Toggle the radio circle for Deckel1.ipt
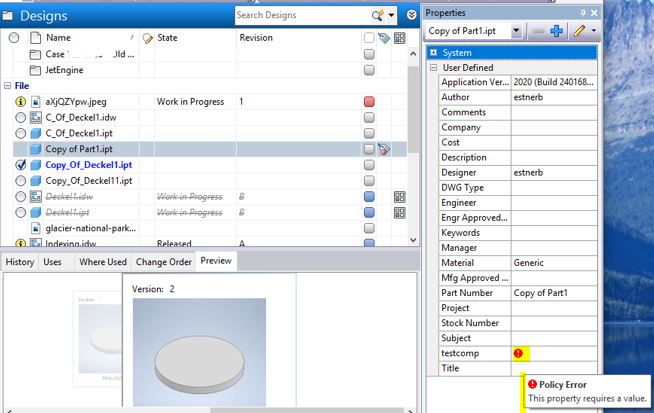 (x=20, y=212)
